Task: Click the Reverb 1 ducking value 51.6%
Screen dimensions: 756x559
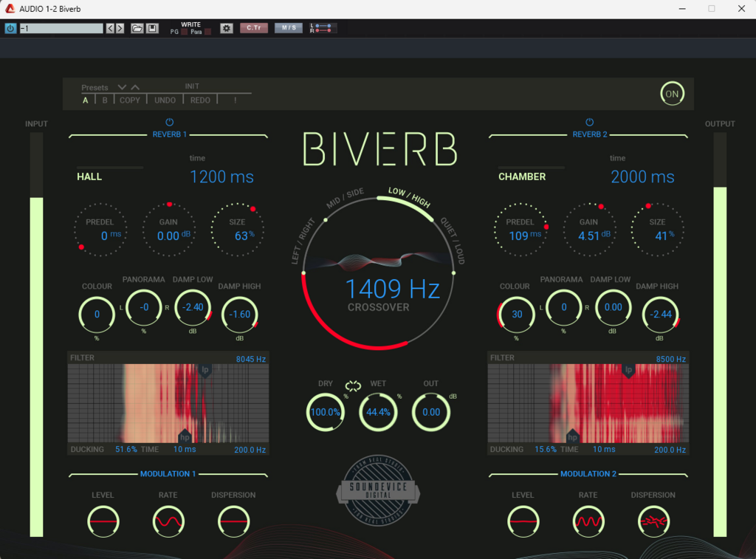Action: pyautogui.click(x=126, y=449)
